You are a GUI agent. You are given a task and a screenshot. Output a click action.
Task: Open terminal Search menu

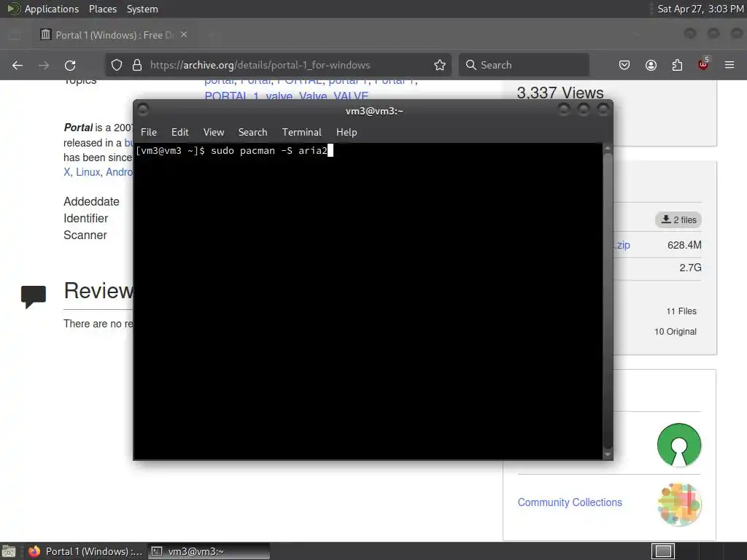(252, 133)
